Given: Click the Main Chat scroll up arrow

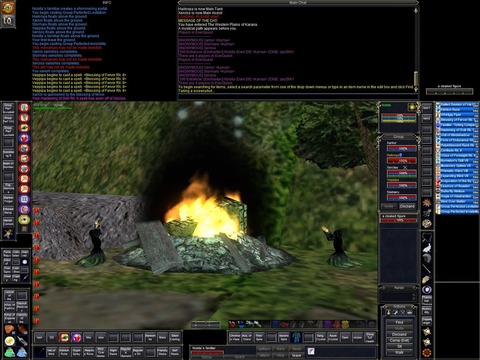Looking at the screenshot, I should click(x=416, y=11).
